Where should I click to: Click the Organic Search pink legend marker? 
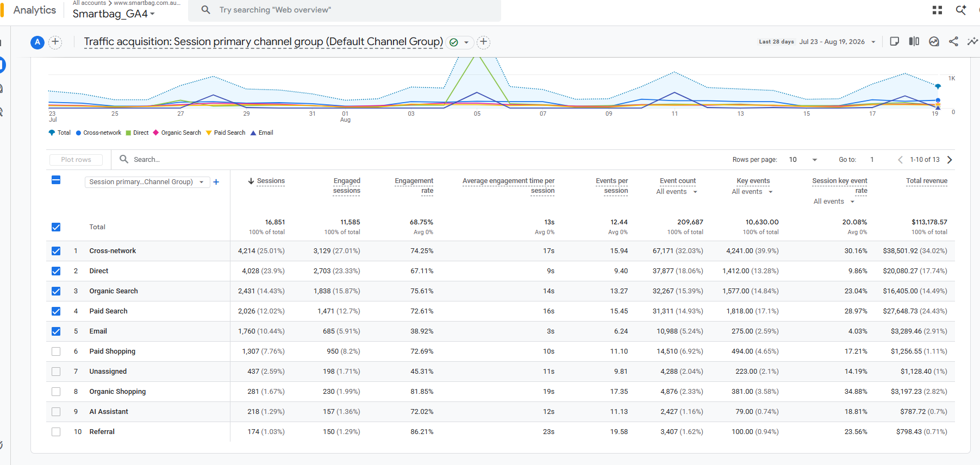155,133
